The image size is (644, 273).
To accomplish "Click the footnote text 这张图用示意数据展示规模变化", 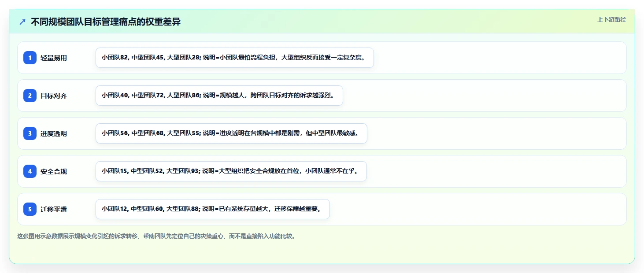I will (156, 236).
